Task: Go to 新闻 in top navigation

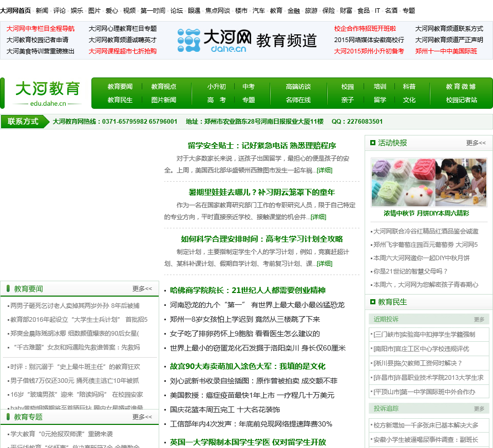Action: coord(42,11)
